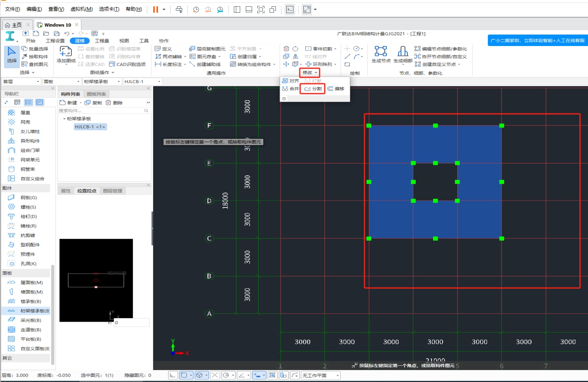
Task: Click 生成细部 generate detail icon
Action: [403, 54]
